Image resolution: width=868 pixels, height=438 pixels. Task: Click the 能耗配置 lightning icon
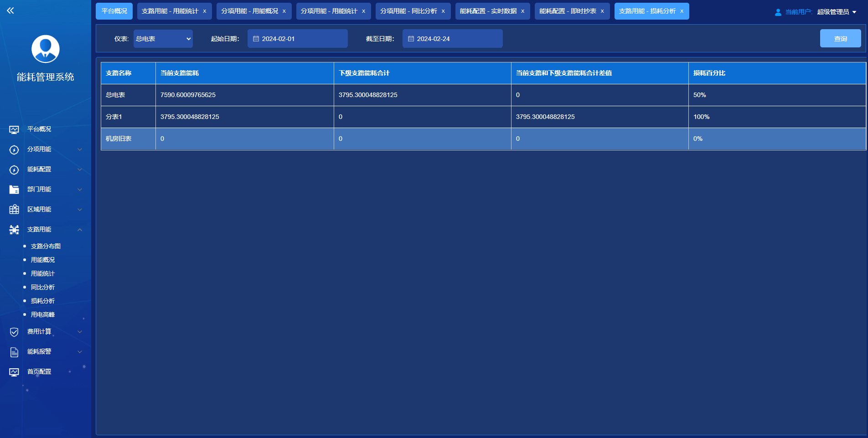click(x=14, y=170)
